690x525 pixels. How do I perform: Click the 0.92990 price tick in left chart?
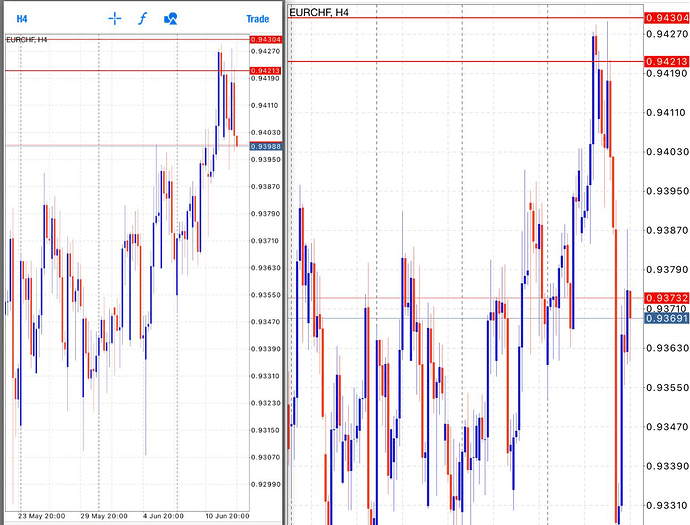click(x=265, y=484)
